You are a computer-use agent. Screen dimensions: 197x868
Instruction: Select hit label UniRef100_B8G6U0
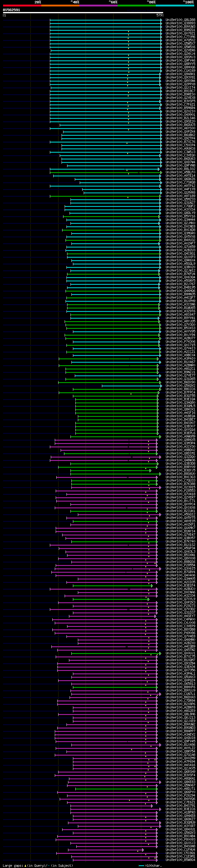180,474
